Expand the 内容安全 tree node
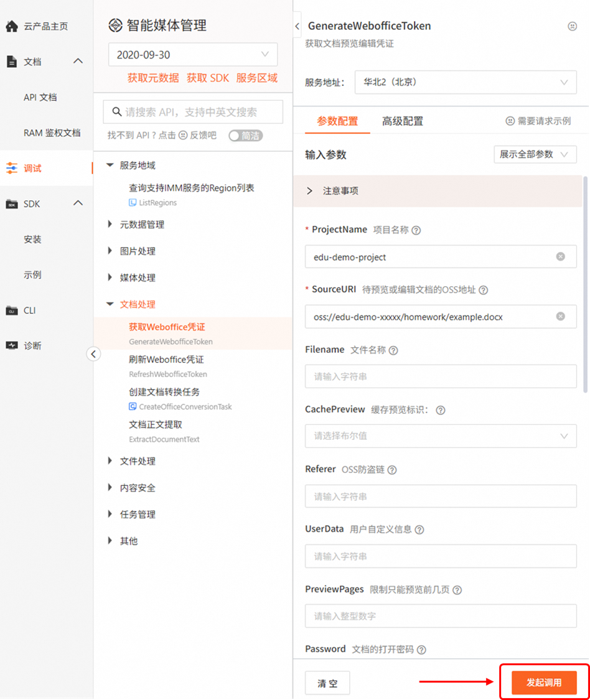This screenshot has height=700, width=590. click(x=110, y=487)
